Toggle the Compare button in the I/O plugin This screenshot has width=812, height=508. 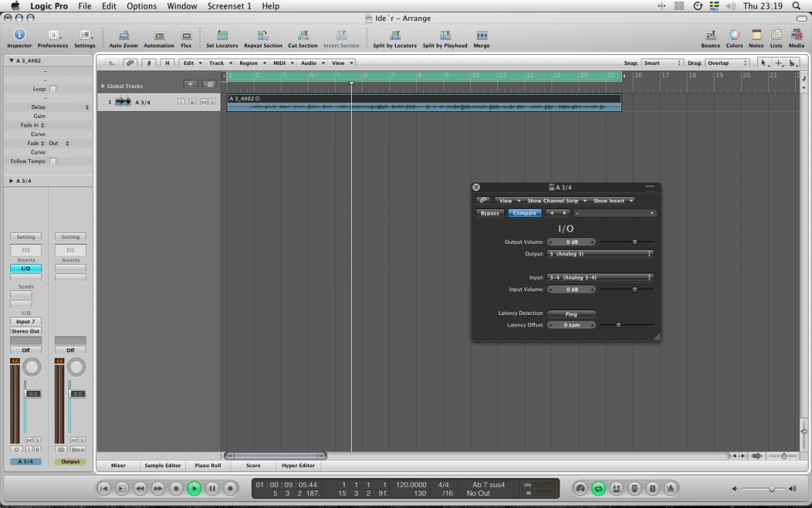coord(524,213)
